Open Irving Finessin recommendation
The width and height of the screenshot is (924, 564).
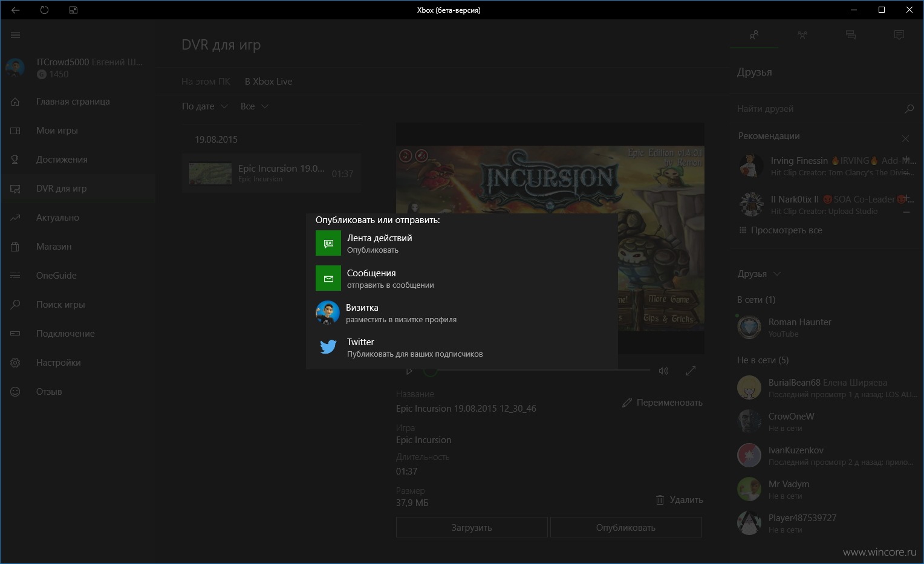(826, 166)
